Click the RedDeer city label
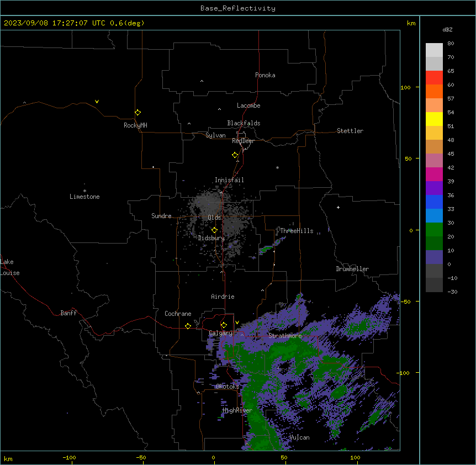This screenshot has width=476, height=465. [243, 141]
